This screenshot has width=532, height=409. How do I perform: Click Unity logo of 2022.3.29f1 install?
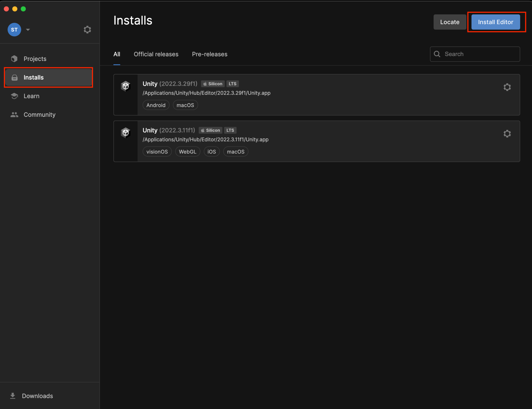point(125,86)
